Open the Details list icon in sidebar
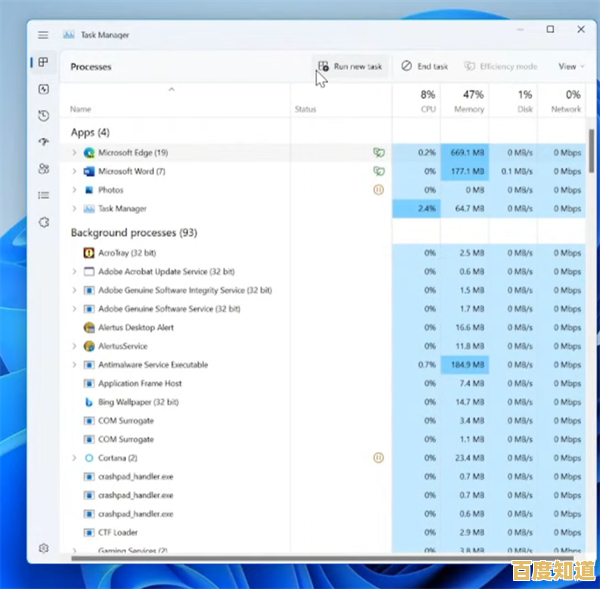Screen dimensions: 600x589 pyautogui.click(x=43, y=195)
